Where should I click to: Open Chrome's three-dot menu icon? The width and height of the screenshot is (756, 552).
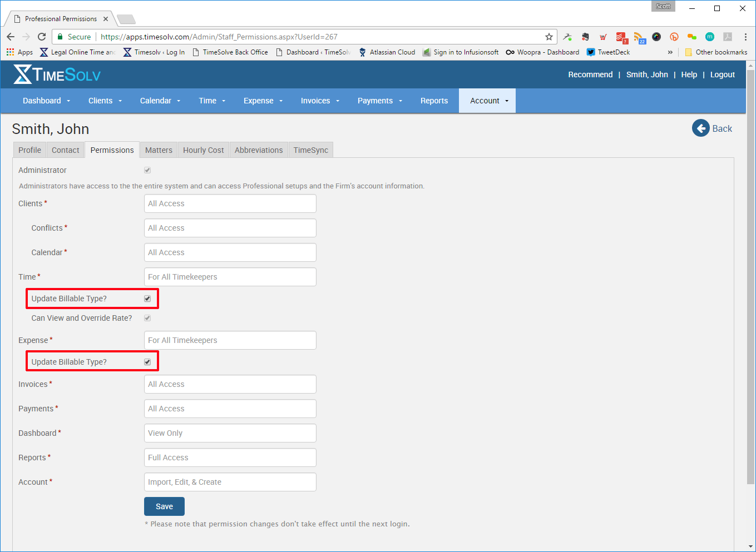click(746, 36)
